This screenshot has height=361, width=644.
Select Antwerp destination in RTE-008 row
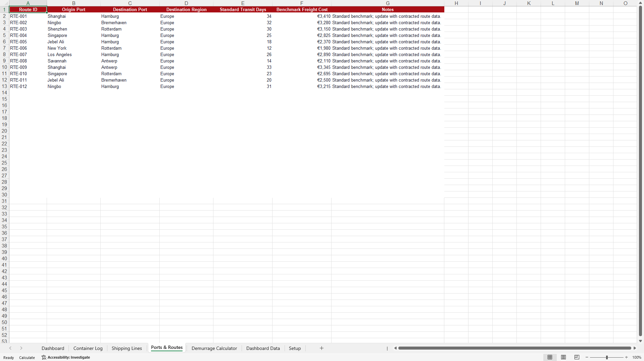130,61
